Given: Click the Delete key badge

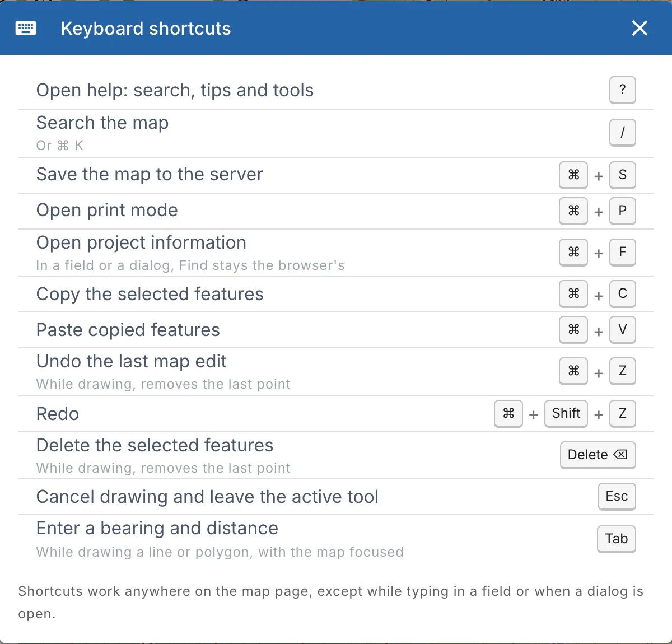Looking at the screenshot, I should tap(598, 455).
